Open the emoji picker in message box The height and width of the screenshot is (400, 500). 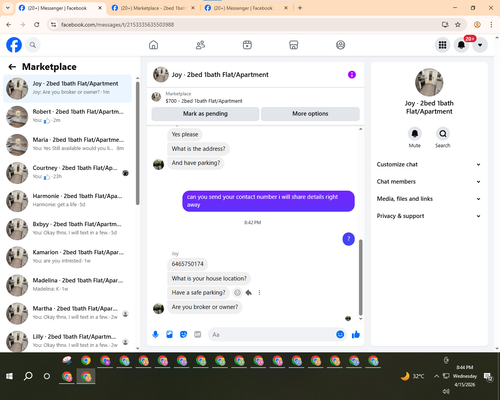tap(340, 334)
